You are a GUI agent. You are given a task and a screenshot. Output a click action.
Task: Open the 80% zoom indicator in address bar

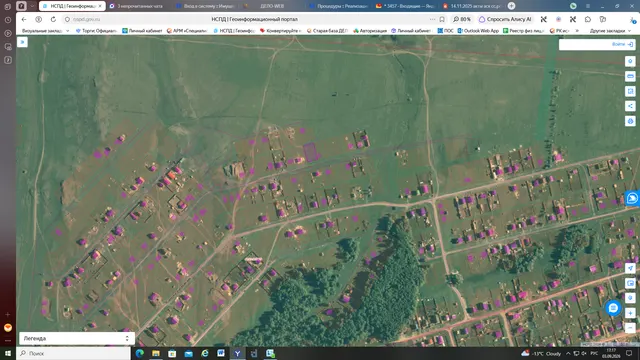click(462, 19)
